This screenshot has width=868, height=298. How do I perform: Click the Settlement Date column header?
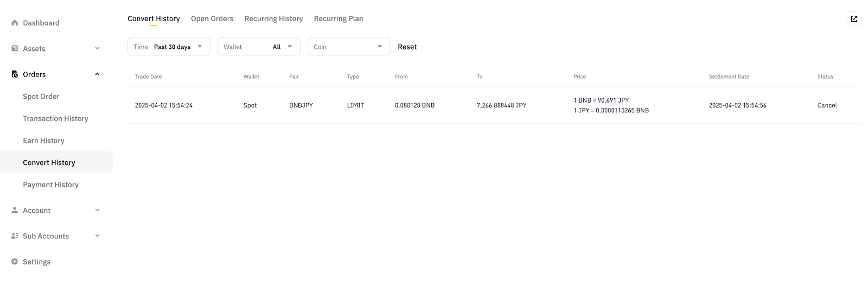729,77
